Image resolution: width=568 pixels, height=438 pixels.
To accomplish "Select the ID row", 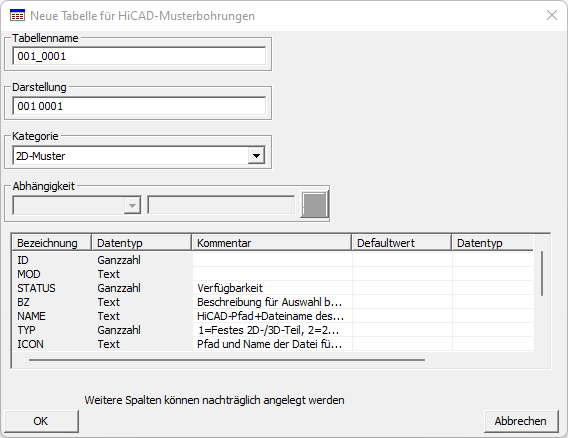I will point(273,260).
